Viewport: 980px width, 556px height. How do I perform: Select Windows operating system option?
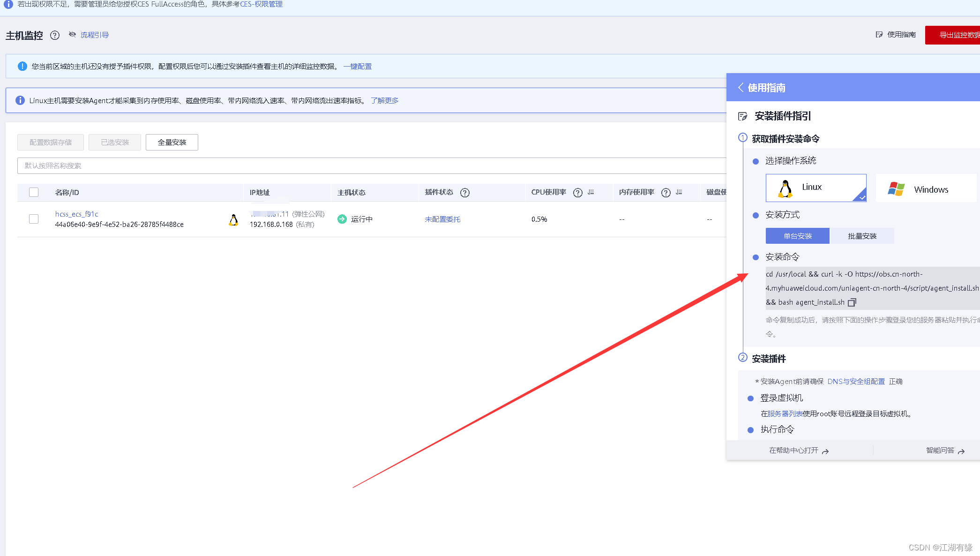(x=925, y=189)
